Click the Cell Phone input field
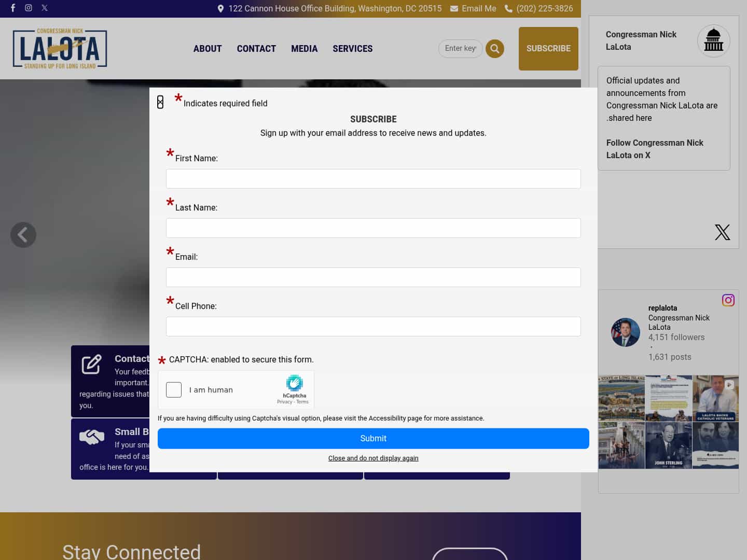Viewport: 747px width, 560px height. click(x=374, y=327)
